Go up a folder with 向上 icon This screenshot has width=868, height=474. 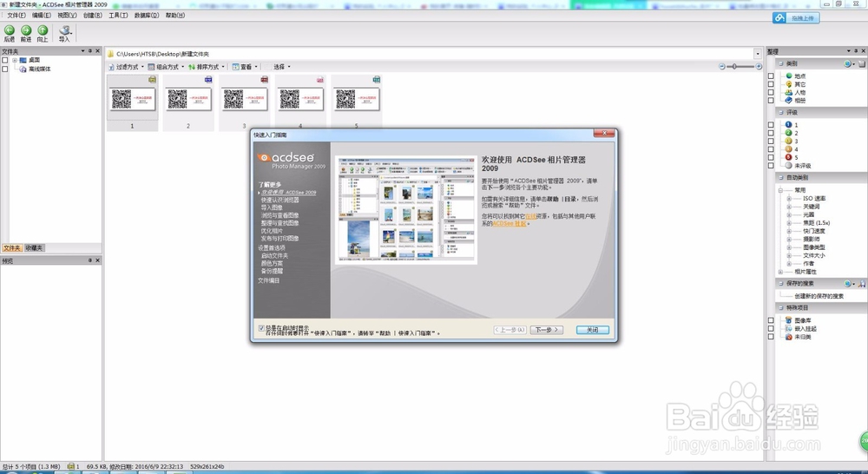43,30
